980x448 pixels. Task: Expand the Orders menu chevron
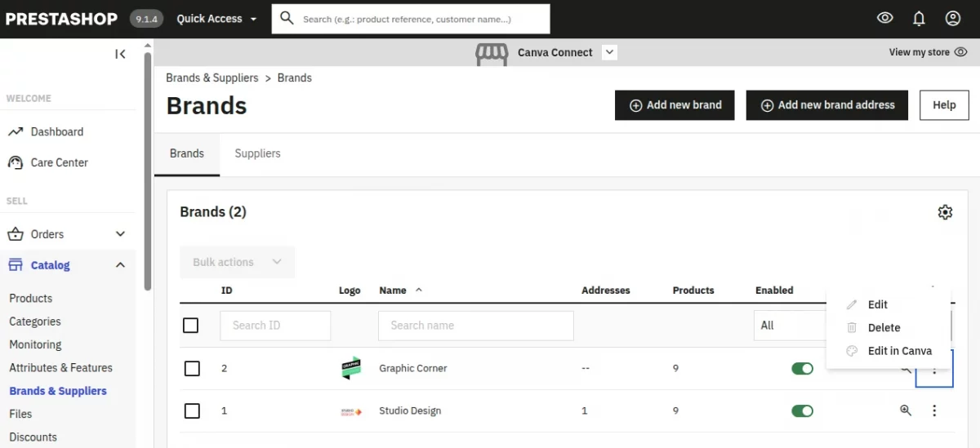[120, 234]
